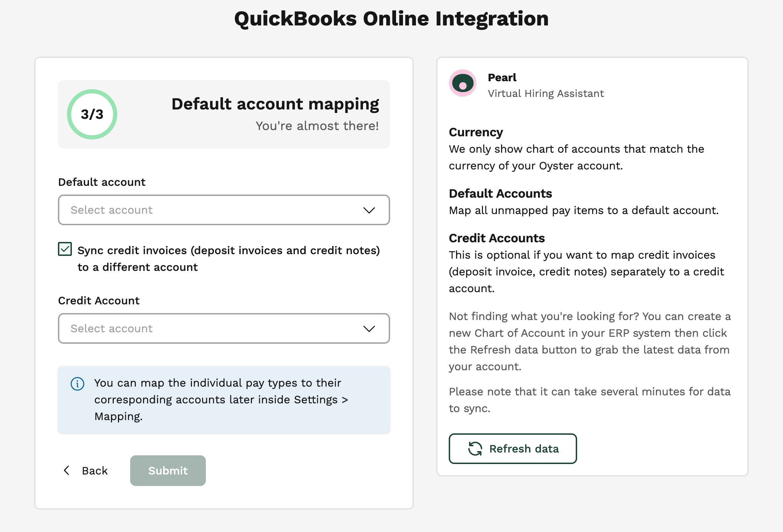Click the 'QuickBooks Online Integration' title
This screenshot has height=532, width=783.
[391, 19]
